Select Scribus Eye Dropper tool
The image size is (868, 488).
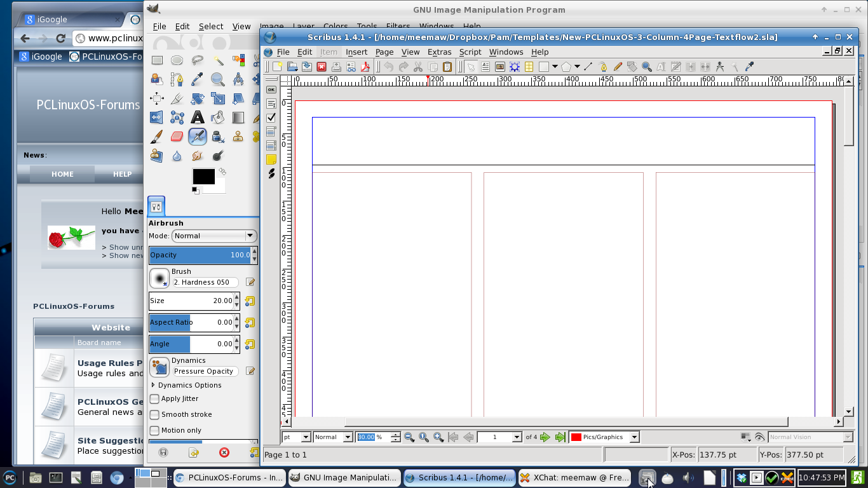749,67
